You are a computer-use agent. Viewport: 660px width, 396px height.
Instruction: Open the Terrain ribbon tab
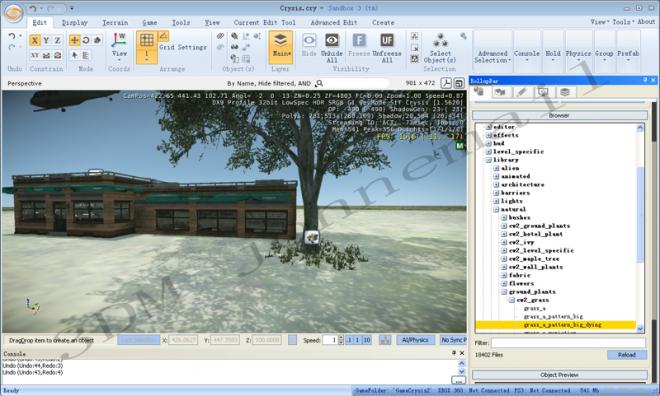[x=115, y=23]
